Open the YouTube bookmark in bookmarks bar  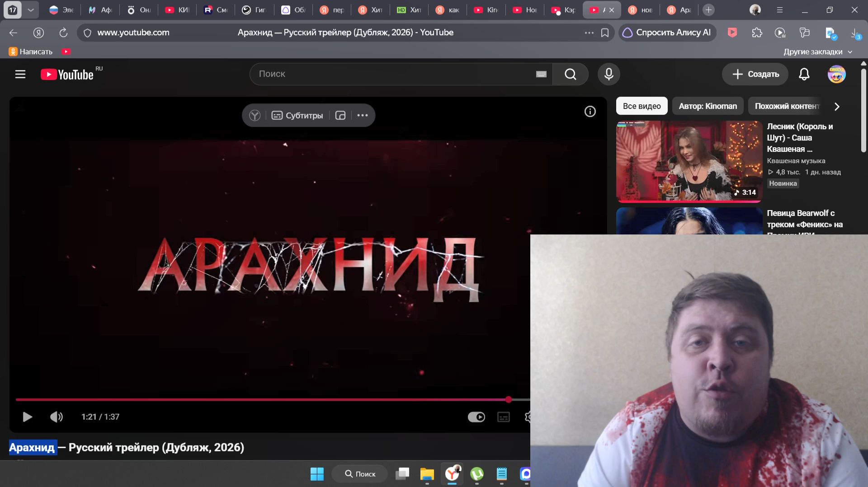tap(66, 52)
